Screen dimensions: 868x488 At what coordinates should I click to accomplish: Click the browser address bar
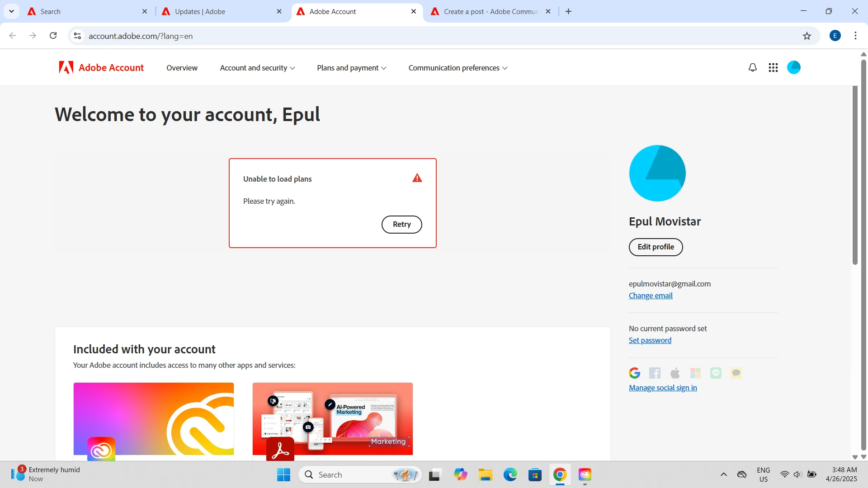[407, 36]
